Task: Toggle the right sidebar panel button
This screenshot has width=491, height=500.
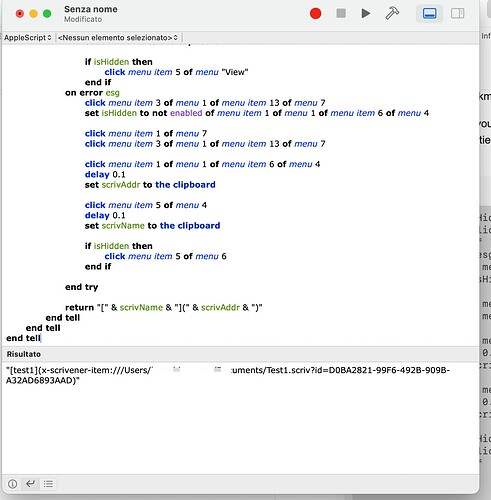Action: click(457, 14)
